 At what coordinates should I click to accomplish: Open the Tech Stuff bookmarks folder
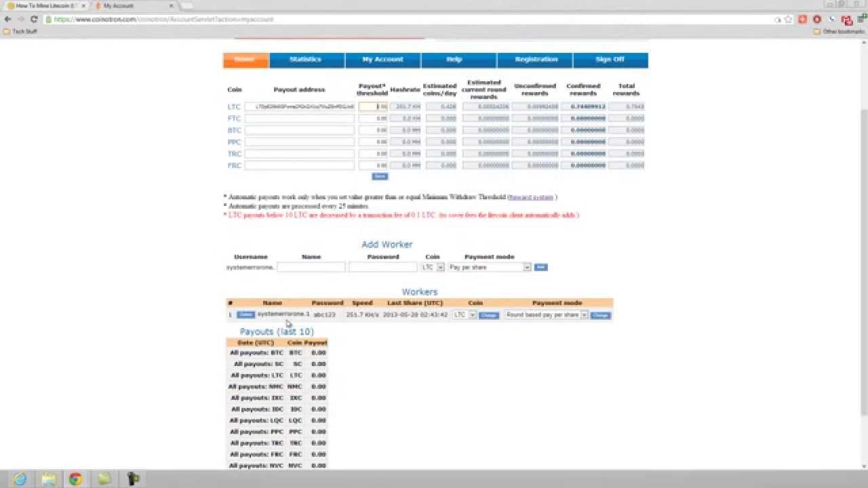(20, 31)
